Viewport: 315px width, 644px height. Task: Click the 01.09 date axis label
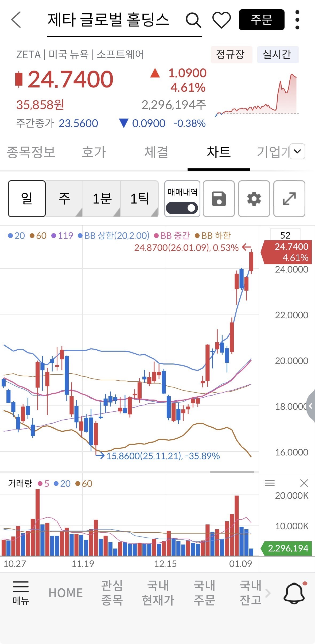click(x=240, y=564)
